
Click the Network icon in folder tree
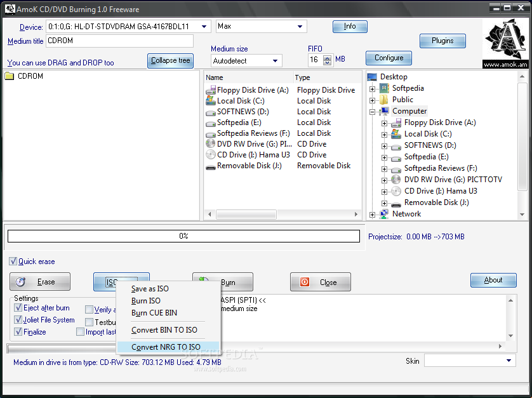[x=384, y=214]
